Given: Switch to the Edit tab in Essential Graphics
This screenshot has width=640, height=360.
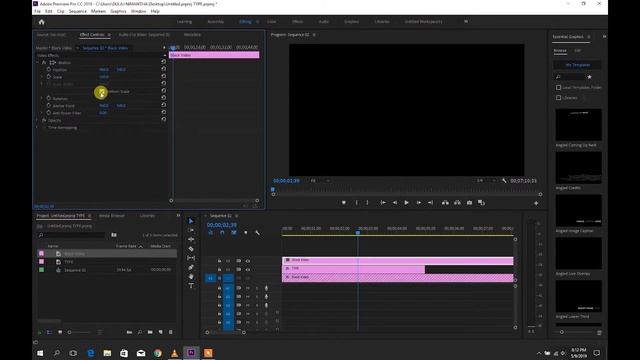Looking at the screenshot, I should (578, 51).
